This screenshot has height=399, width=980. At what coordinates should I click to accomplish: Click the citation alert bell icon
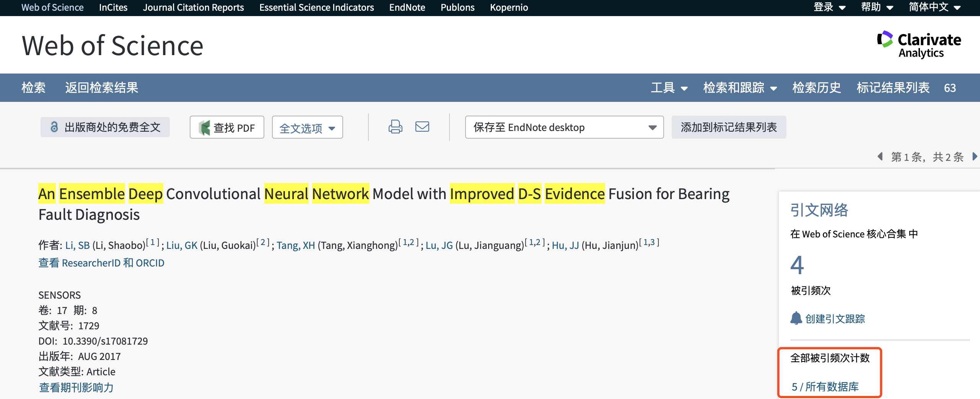[x=796, y=318]
